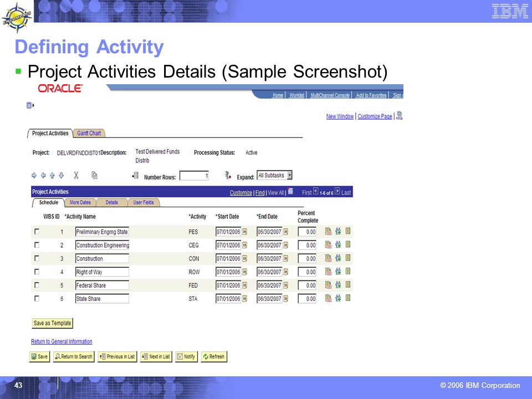The image size is (532, 399).
Task: Check the Right of Way row checkbox
Action: [37, 272]
